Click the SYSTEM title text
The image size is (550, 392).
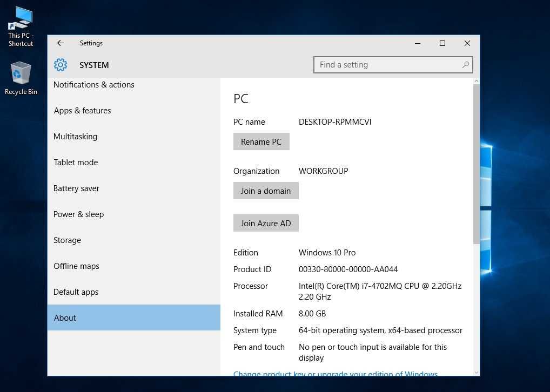(x=94, y=65)
